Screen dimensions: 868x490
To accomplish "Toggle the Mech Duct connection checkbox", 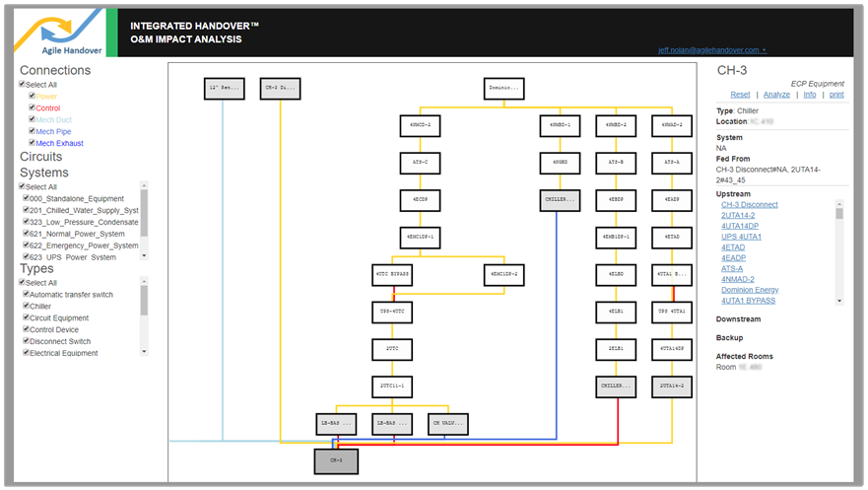I will coord(33,119).
